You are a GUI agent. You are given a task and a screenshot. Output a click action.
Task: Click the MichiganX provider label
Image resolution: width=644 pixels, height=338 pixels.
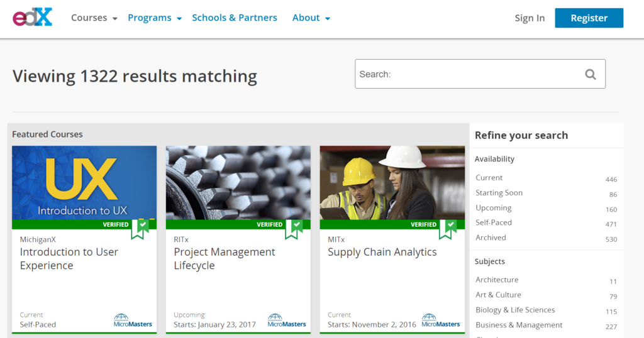pyautogui.click(x=38, y=239)
